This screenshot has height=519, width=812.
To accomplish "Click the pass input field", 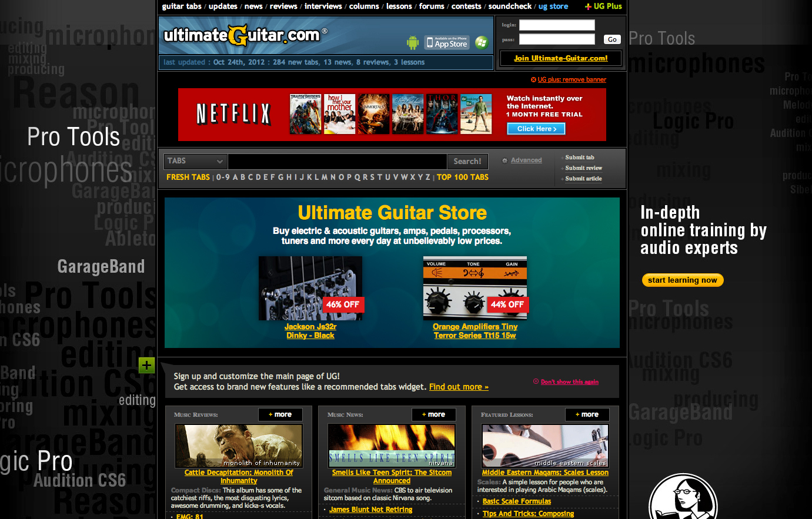I will point(557,39).
